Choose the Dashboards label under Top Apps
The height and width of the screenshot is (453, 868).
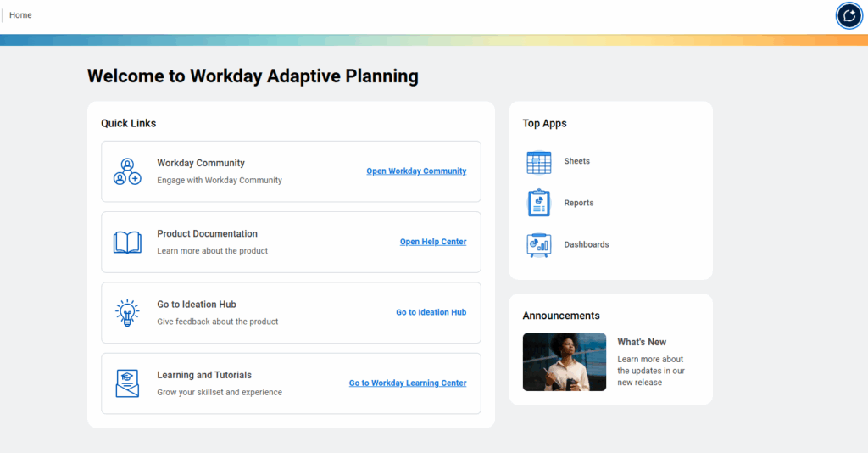pos(587,244)
